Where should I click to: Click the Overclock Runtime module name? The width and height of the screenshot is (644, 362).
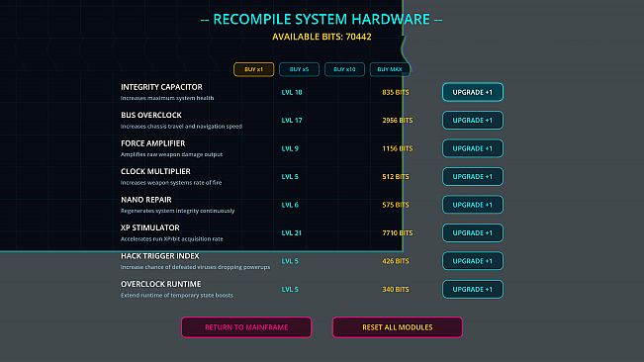click(x=161, y=284)
